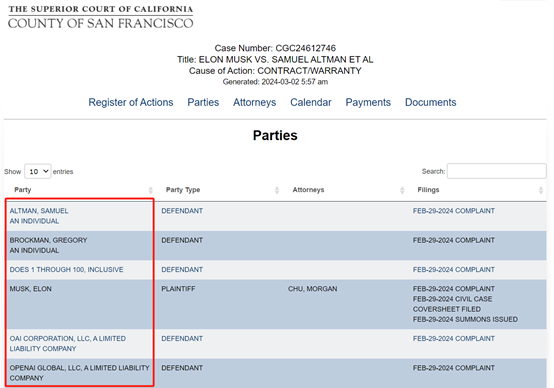Image resolution: width=554 pixels, height=388 pixels.
Task: Open the Calendar tab
Action: pyautogui.click(x=311, y=102)
